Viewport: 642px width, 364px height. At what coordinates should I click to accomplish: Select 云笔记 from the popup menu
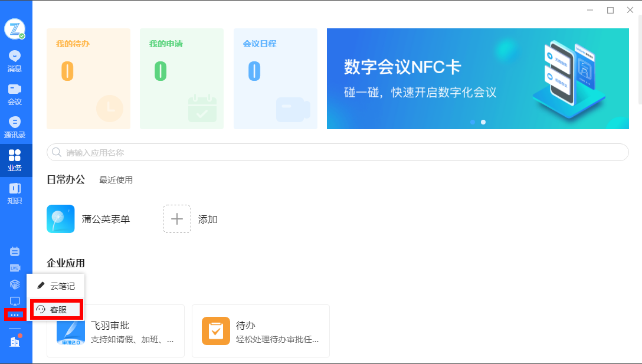click(x=56, y=286)
